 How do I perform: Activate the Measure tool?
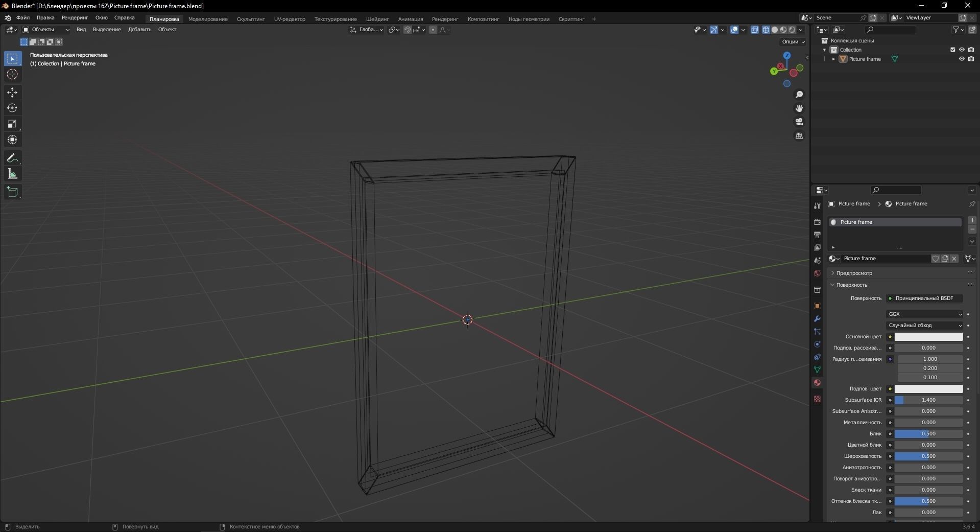(12, 174)
